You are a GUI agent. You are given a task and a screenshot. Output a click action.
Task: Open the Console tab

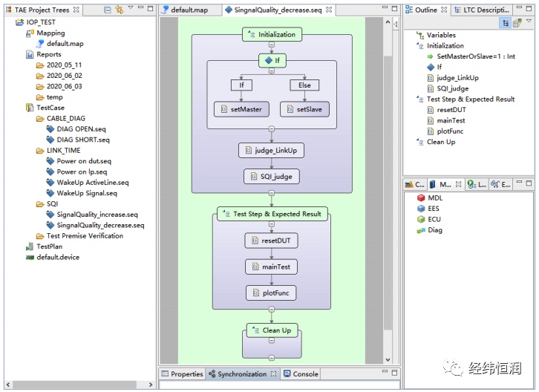click(301, 373)
